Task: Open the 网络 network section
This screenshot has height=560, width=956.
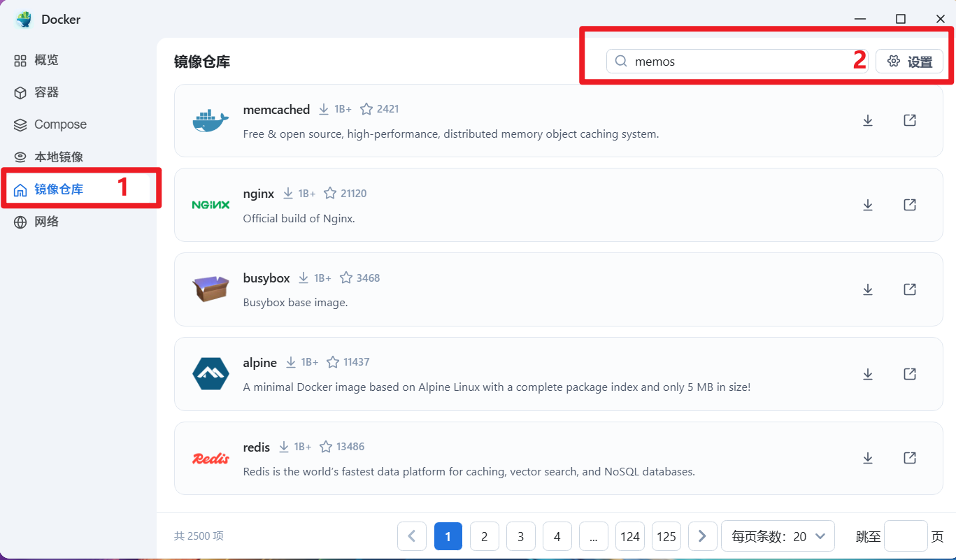Action: point(46,222)
